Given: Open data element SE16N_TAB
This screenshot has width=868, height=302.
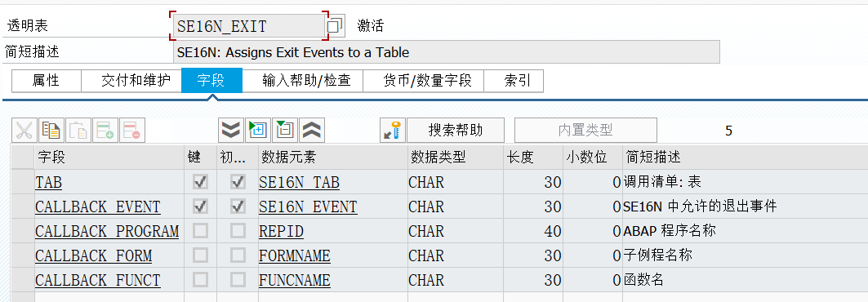Looking at the screenshot, I should (x=300, y=183).
